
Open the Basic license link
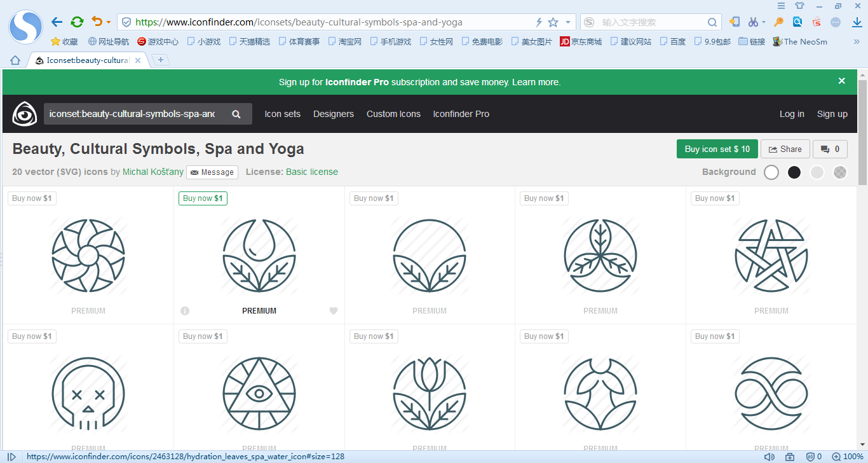click(x=312, y=172)
